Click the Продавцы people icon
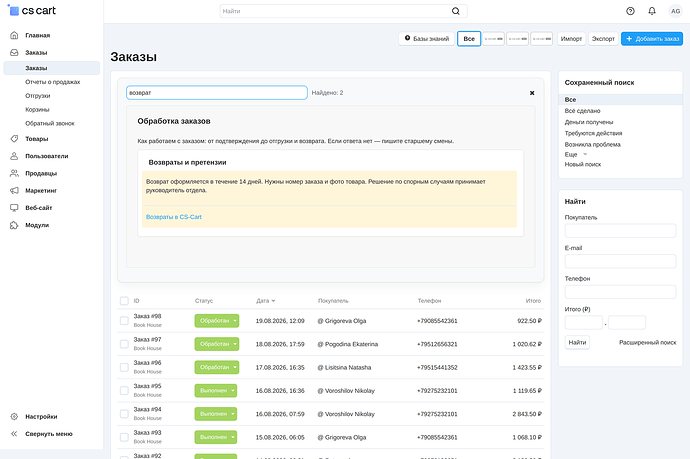 [14, 173]
